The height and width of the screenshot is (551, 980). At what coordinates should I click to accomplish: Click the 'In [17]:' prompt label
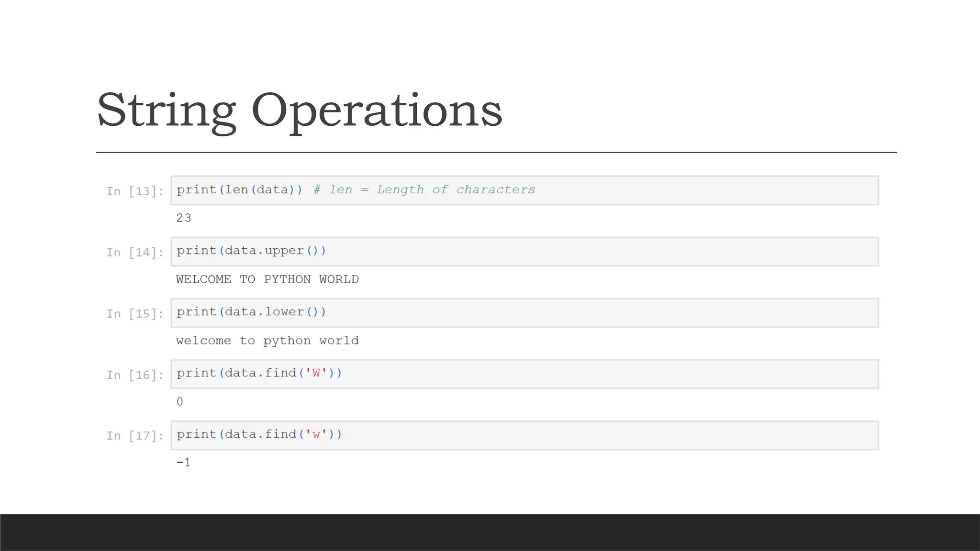click(x=135, y=436)
